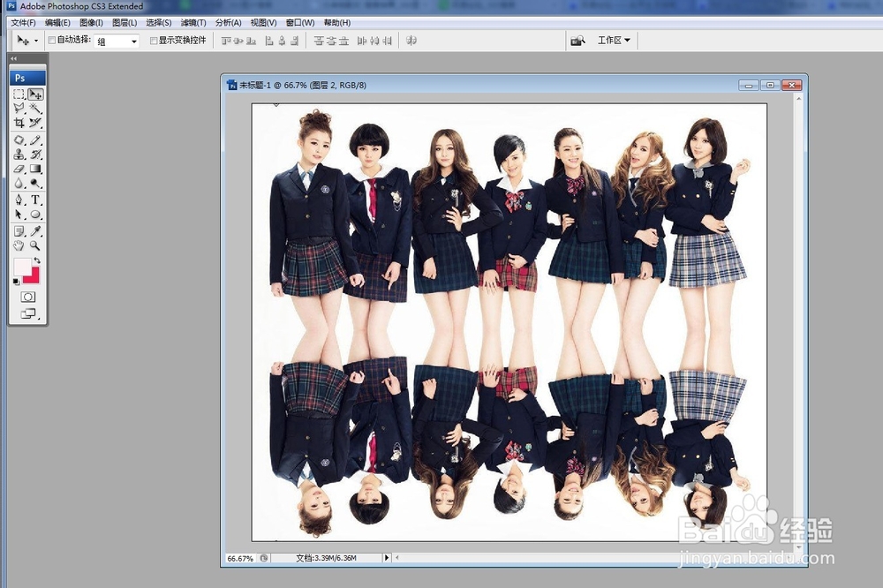Open status bar info arrow menu
This screenshot has height=588, width=883.
(387, 558)
